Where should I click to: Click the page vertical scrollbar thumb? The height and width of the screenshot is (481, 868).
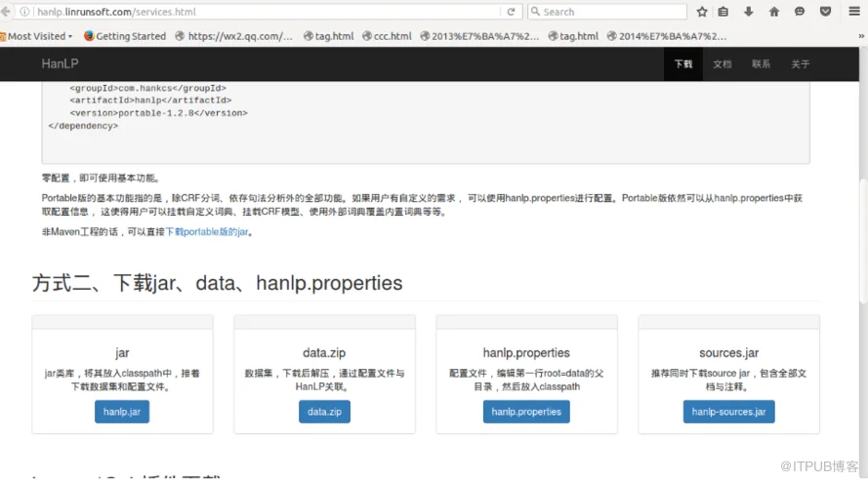click(x=863, y=240)
